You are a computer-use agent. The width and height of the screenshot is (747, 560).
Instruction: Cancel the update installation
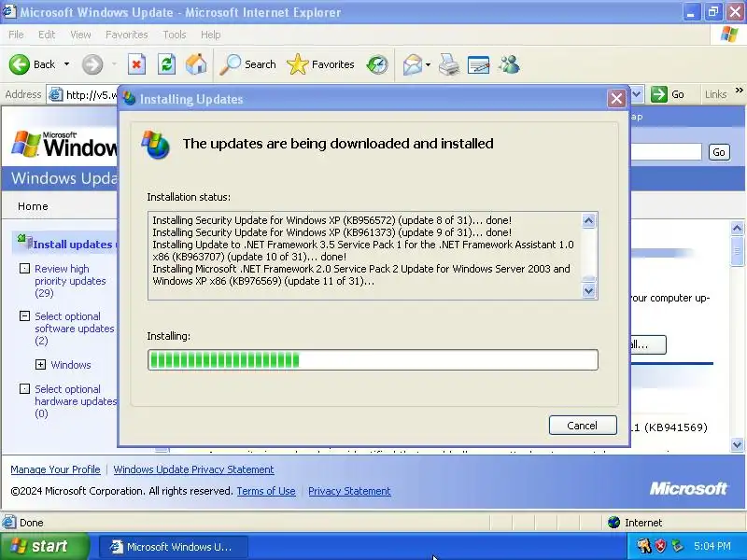pyautogui.click(x=583, y=426)
